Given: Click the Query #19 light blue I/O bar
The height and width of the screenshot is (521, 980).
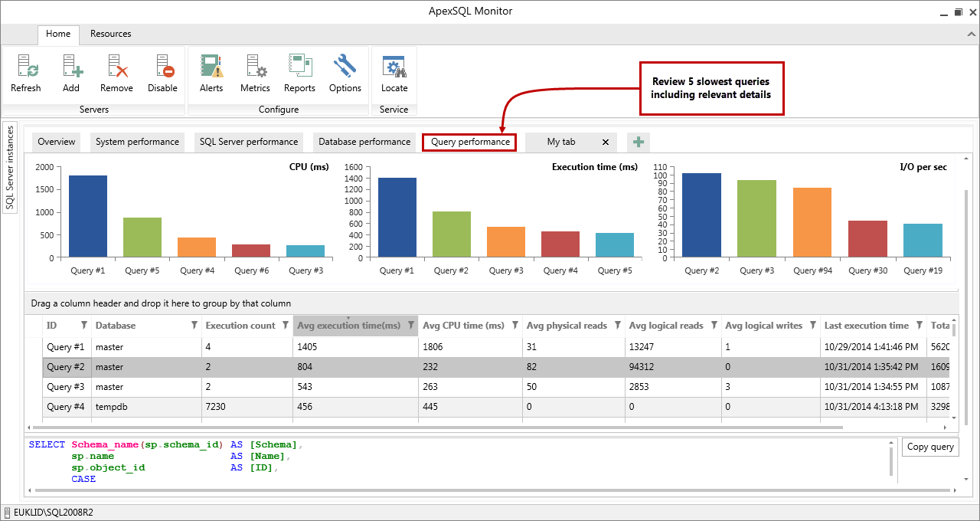Looking at the screenshot, I should (923, 241).
